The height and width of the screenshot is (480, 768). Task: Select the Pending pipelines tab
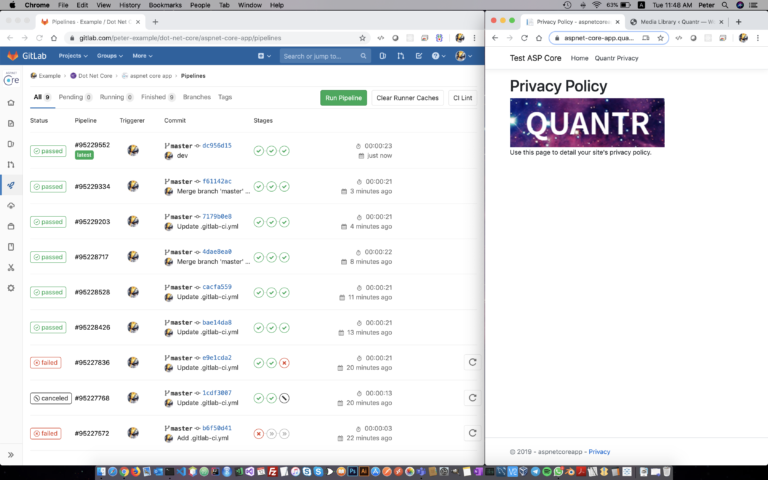pos(75,97)
